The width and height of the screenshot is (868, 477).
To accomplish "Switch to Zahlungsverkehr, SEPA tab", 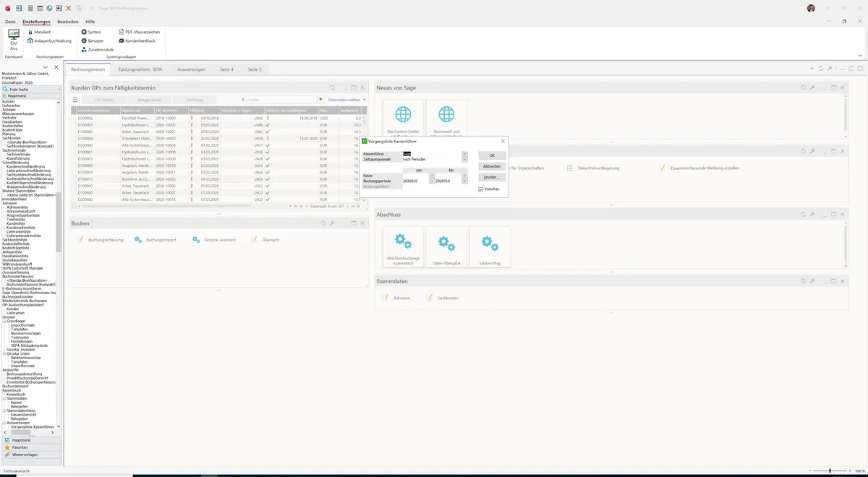I will point(140,69).
